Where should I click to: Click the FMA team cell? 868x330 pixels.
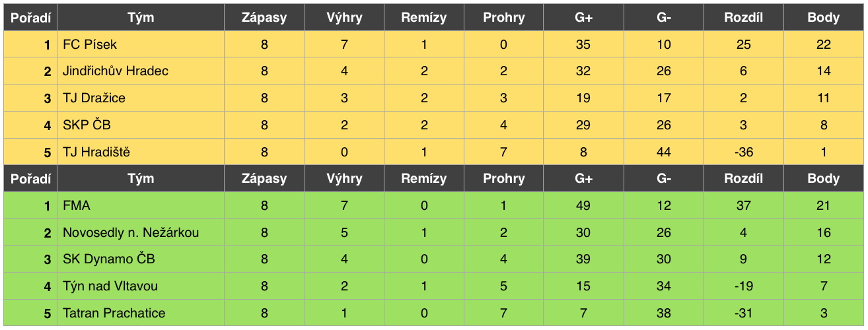141,206
